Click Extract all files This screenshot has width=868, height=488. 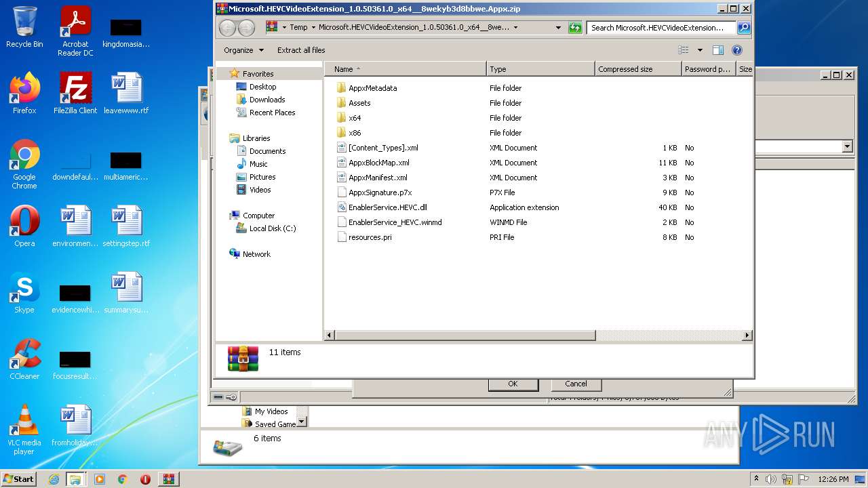(301, 50)
